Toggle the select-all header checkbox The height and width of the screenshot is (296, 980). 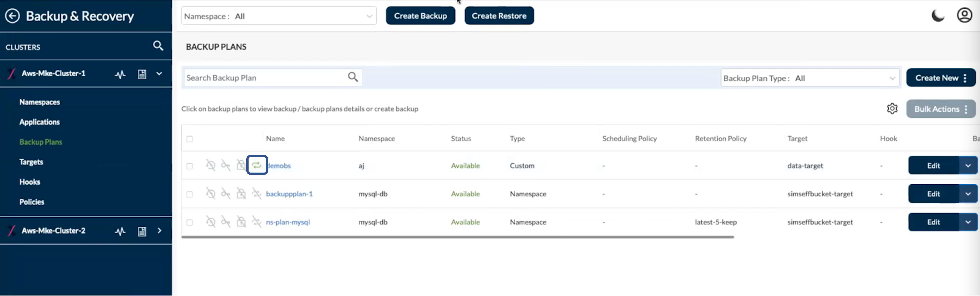coord(190,139)
